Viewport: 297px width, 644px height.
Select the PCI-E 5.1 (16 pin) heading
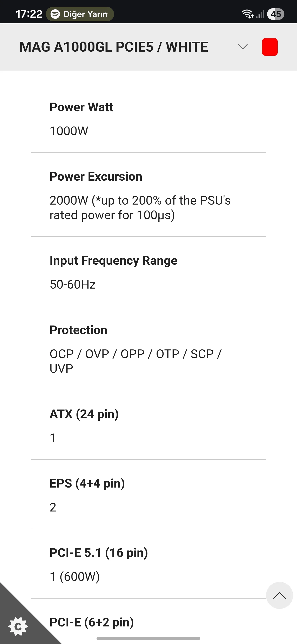pyautogui.click(x=99, y=553)
